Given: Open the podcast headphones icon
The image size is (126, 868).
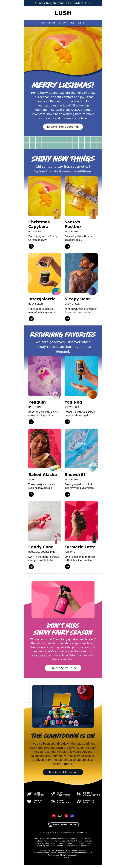Looking at the screenshot, I should (60, 815).
